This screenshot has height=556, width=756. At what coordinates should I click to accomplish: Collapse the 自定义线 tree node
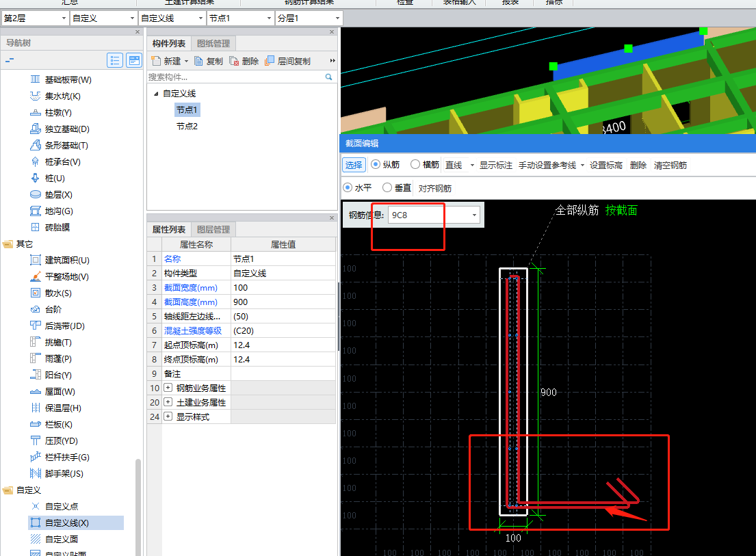156,94
